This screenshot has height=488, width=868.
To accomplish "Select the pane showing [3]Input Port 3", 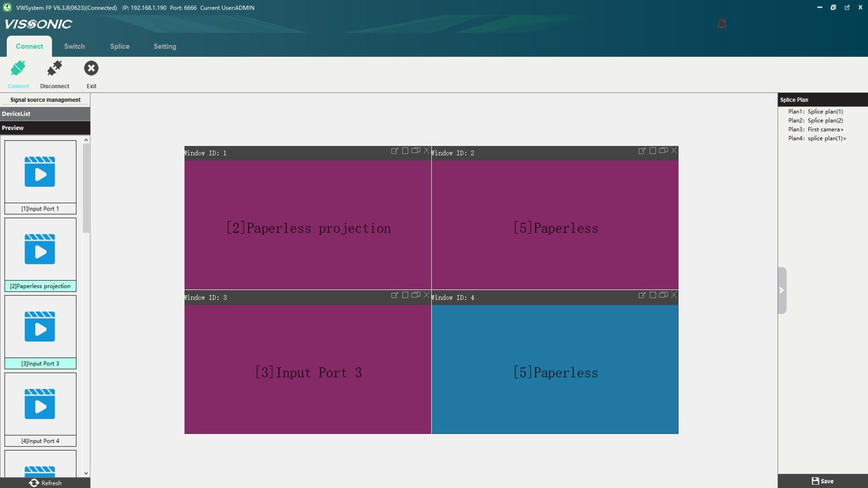I will click(308, 369).
